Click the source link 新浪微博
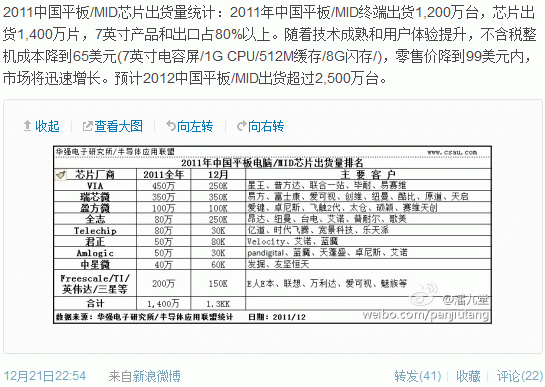Viewport: 545px width, 387px height. pos(157,376)
